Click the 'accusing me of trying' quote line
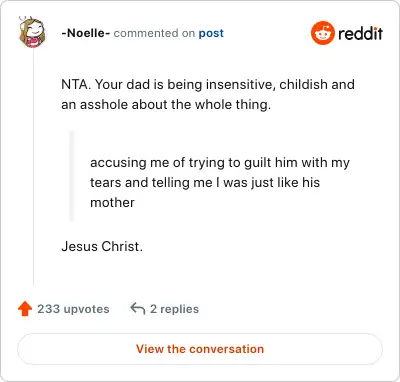This screenshot has width=400, height=382. coord(220,163)
